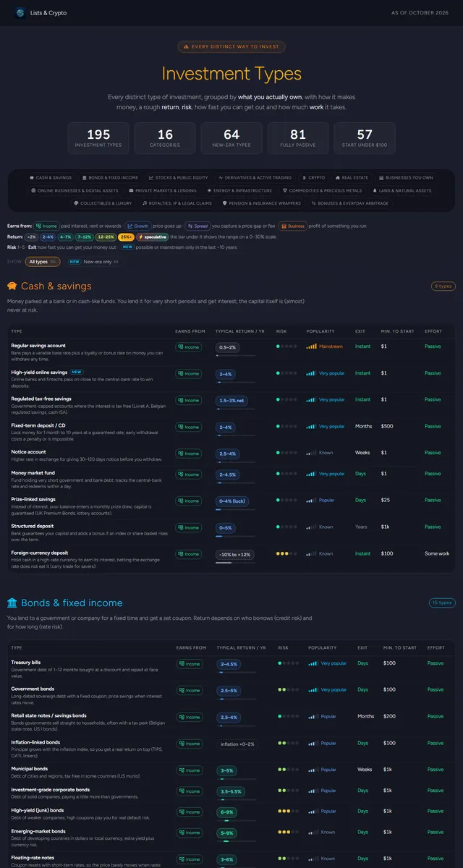Viewport: 463px width, 868px height.
Task: Click the <2% return legend chip
Action: pos(31,237)
